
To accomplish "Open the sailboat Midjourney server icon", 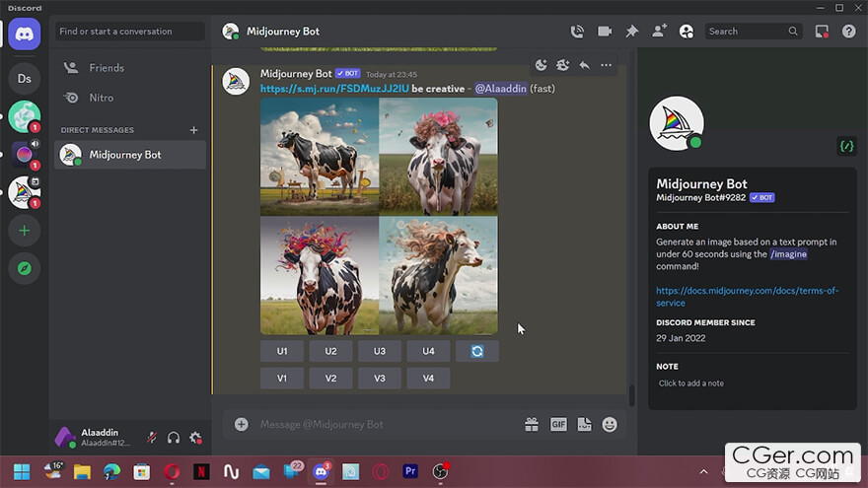I will [25, 192].
